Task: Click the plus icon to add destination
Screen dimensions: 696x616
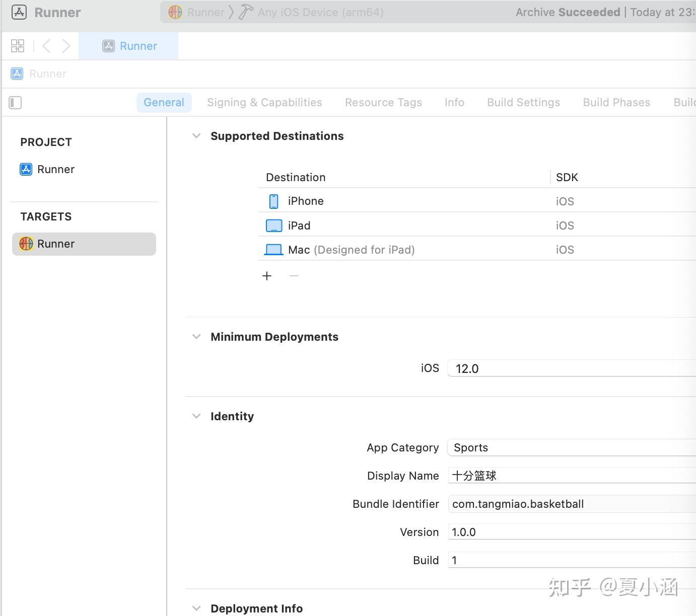Action: click(x=267, y=276)
